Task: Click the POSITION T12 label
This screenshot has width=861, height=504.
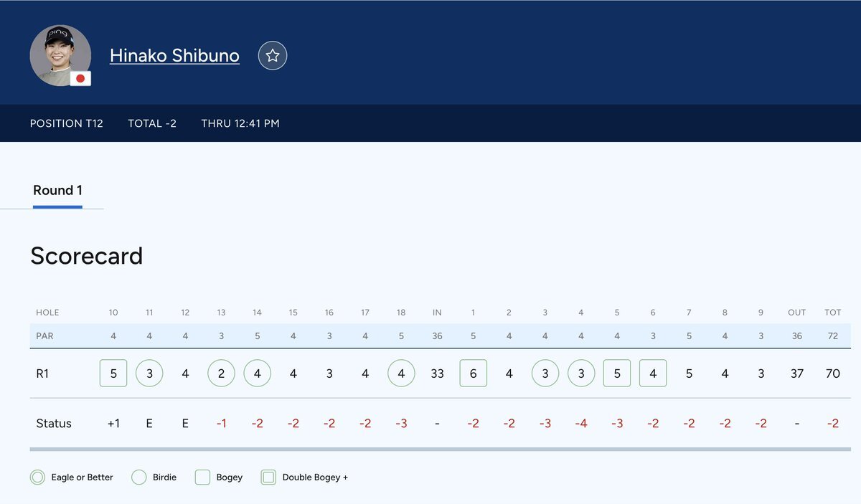Action: pyautogui.click(x=67, y=123)
